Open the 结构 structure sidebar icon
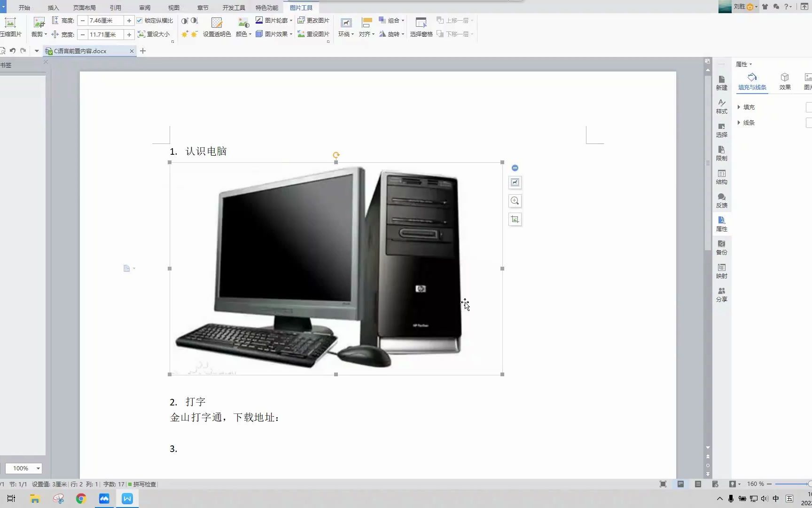The height and width of the screenshot is (508, 812). [721, 177]
